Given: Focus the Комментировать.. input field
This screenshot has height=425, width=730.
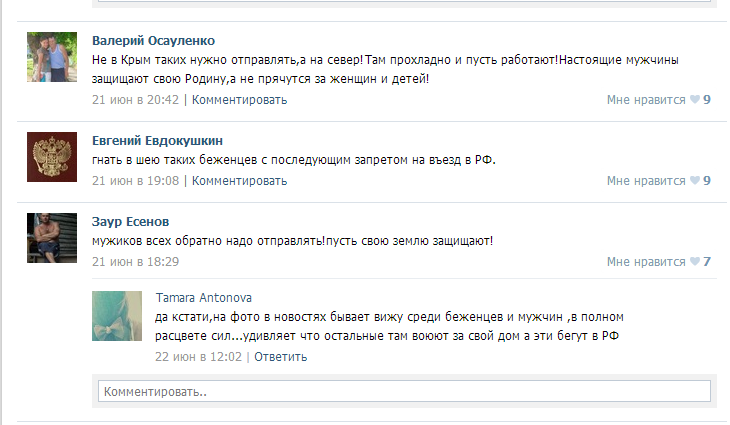Looking at the screenshot, I should 404,391.
